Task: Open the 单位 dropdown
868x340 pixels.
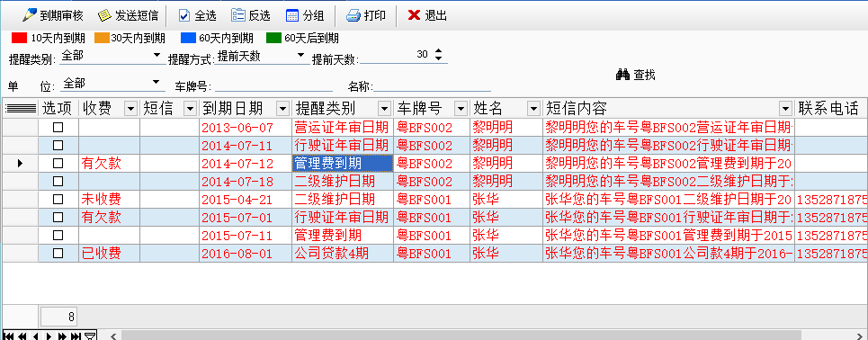Action: [157, 83]
